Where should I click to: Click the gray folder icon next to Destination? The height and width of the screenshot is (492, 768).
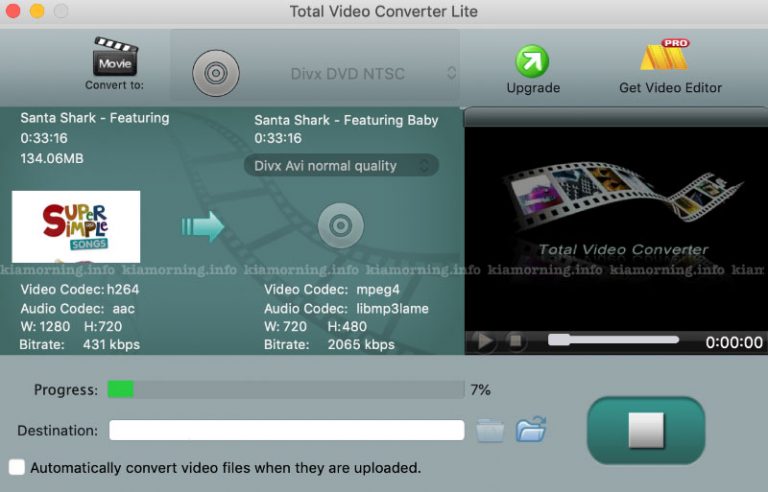coord(490,431)
